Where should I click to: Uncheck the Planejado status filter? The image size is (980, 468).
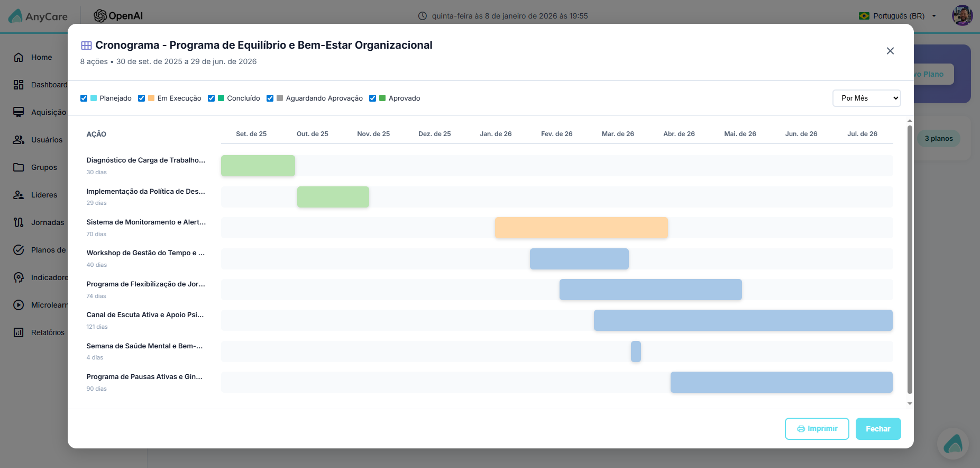coord(84,98)
